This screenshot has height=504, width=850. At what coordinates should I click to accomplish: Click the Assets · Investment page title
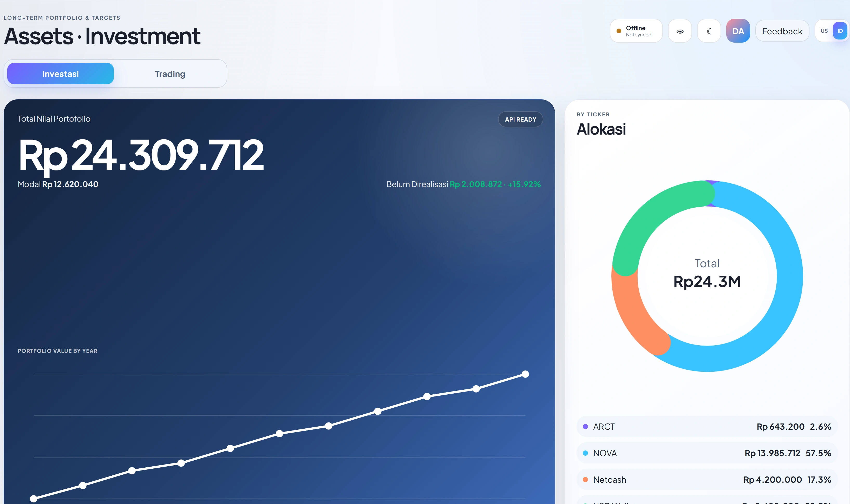pyautogui.click(x=102, y=36)
